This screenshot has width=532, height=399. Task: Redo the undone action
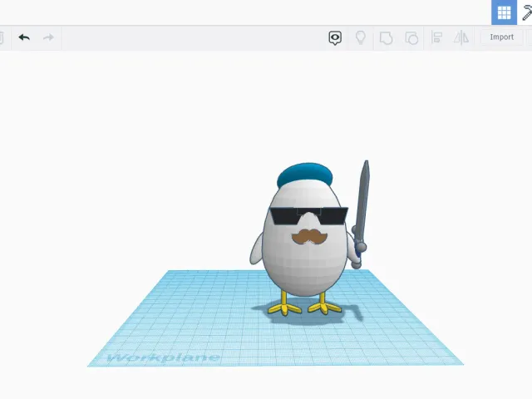(x=48, y=37)
